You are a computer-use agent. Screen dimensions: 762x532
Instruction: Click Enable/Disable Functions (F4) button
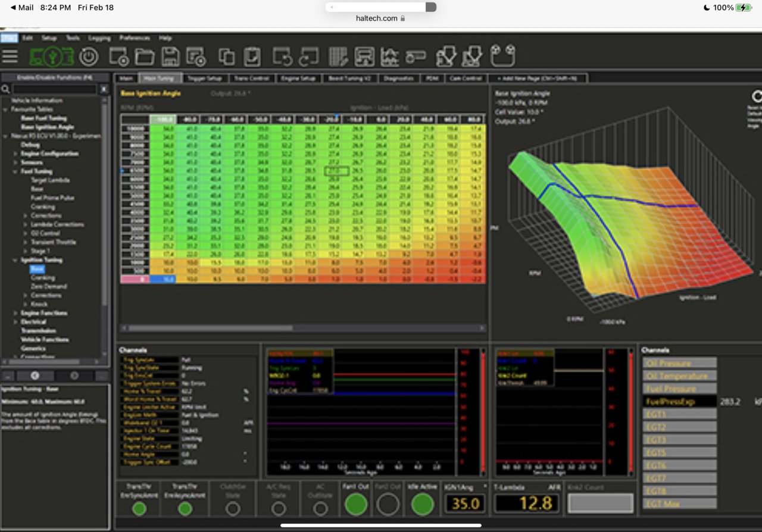[55, 77]
